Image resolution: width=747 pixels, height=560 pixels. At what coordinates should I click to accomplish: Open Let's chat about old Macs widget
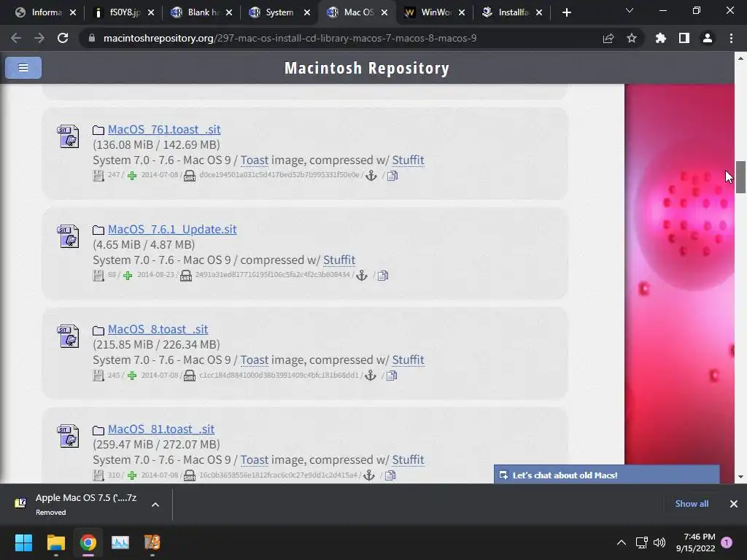pyautogui.click(x=606, y=475)
